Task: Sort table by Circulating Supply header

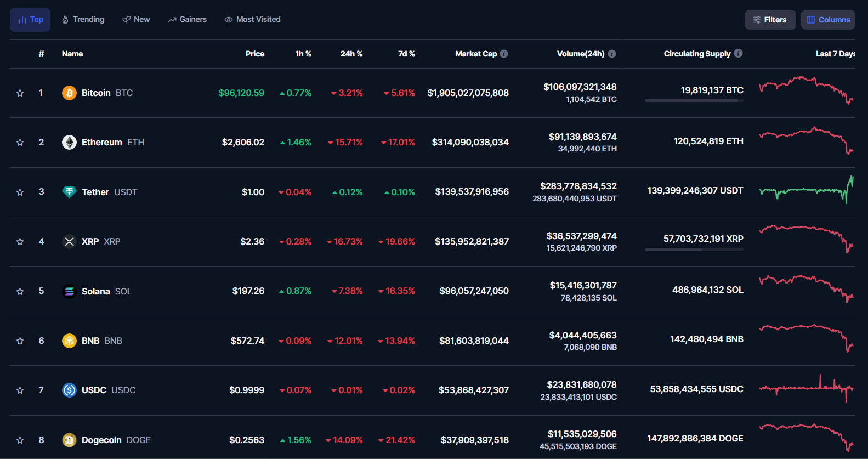Action: click(x=697, y=54)
